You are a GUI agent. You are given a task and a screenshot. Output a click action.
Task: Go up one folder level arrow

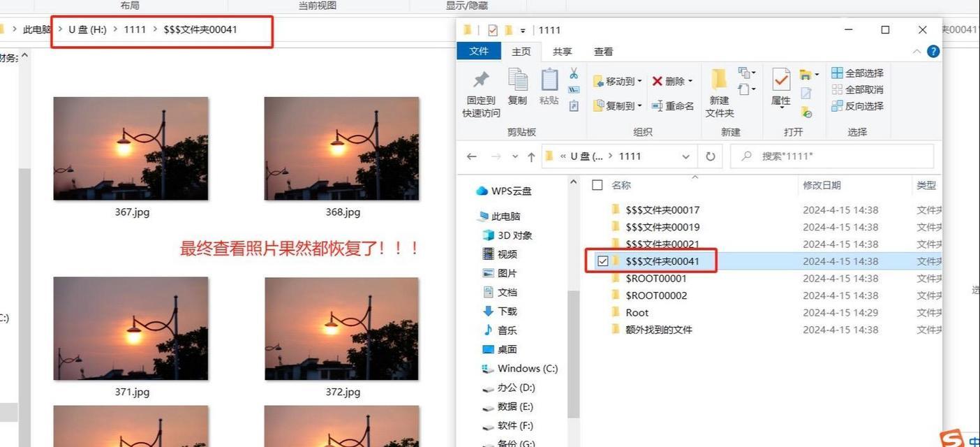point(531,156)
